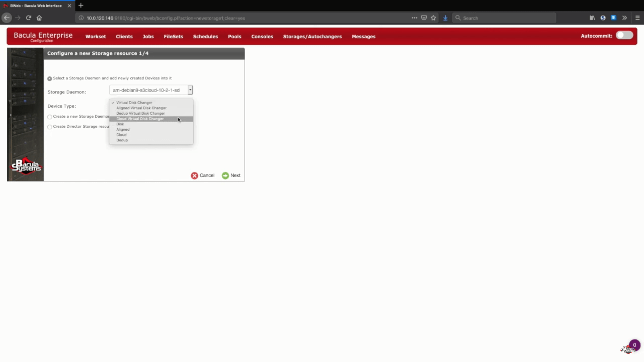This screenshot has height=362, width=644.
Task: Open the Firefox hamburger menu
Action: click(638, 18)
